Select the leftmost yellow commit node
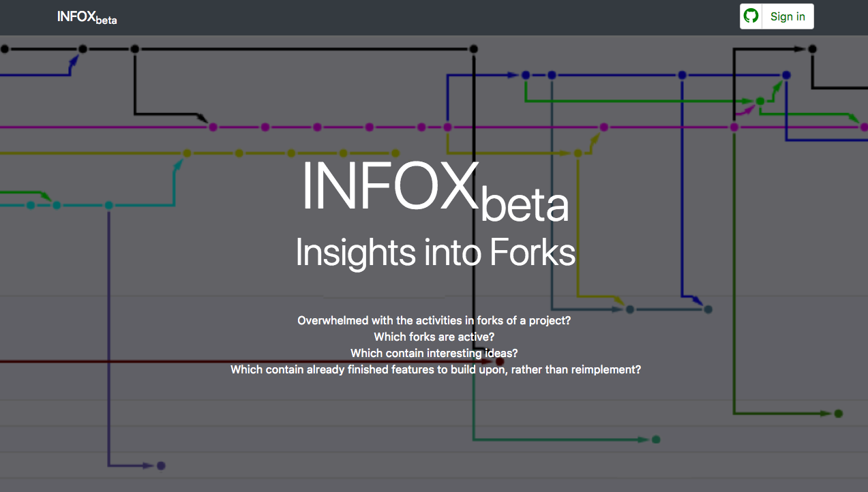868x492 pixels. 187,153
